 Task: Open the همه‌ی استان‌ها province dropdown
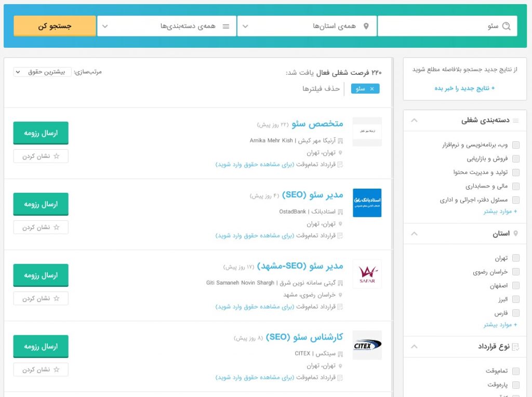coord(307,26)
